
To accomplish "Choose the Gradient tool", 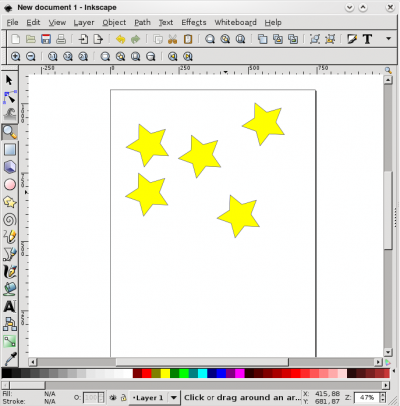I will coord(9,341).
